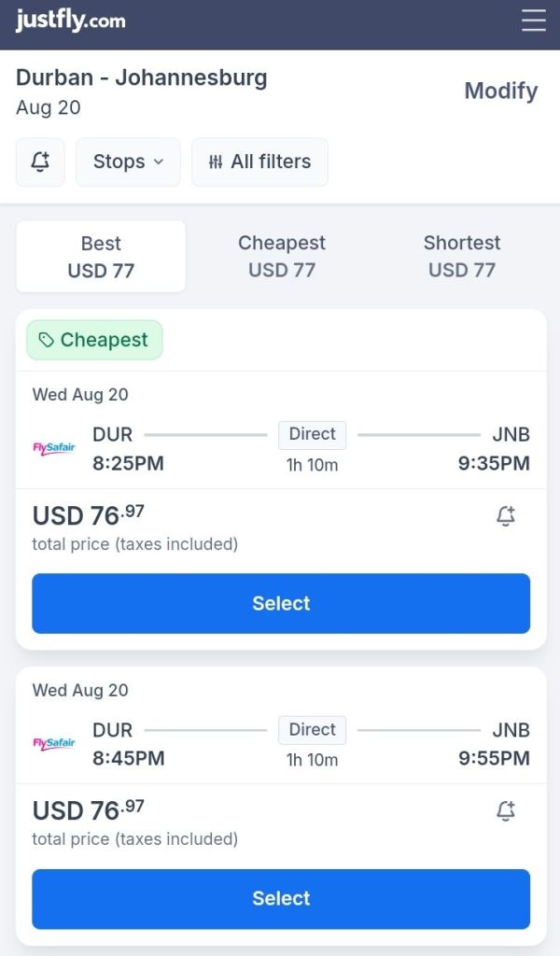Click FlySafair logo on second flight
This screenshot has width=560, height=956.
click(54, 743)
